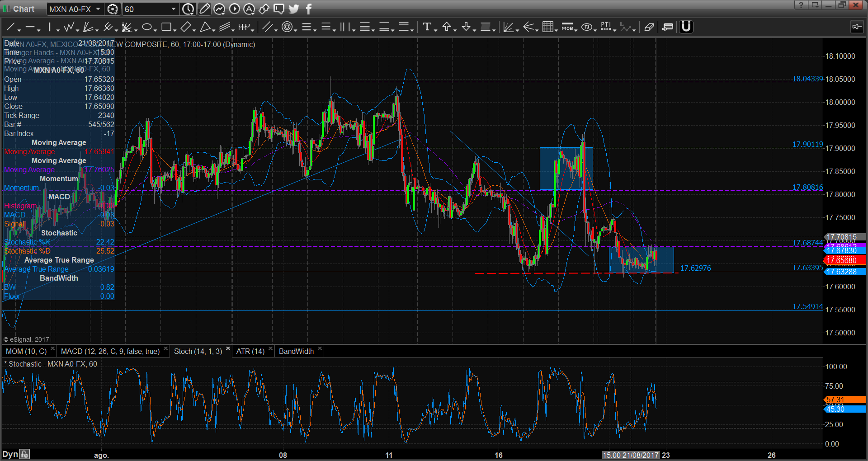Toggle the magnet snap mode
The height and width of the screenshot is (461, 868).
tap(686, 27)
